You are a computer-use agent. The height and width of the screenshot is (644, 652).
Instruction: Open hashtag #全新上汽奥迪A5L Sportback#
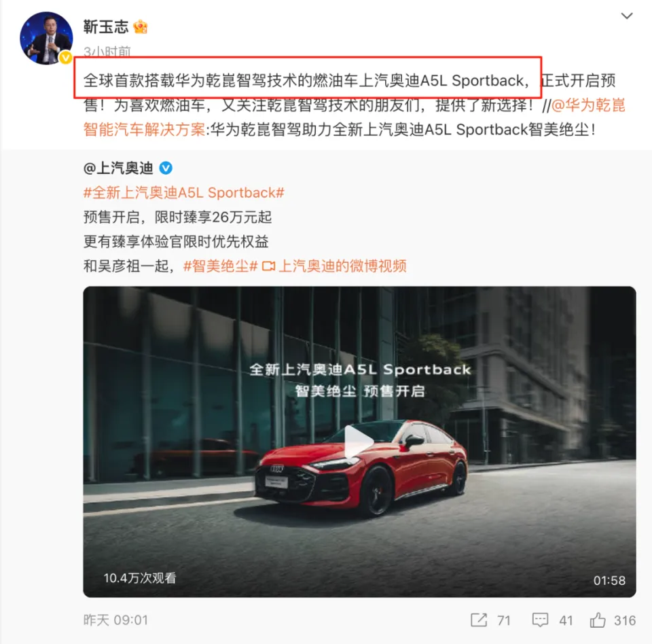(184, 193)
